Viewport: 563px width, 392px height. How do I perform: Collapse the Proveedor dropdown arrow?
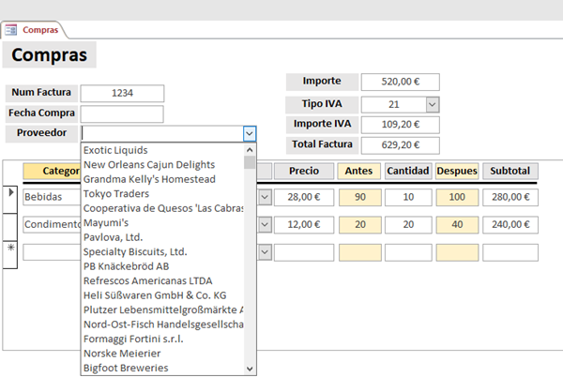(x=249, y=134)
